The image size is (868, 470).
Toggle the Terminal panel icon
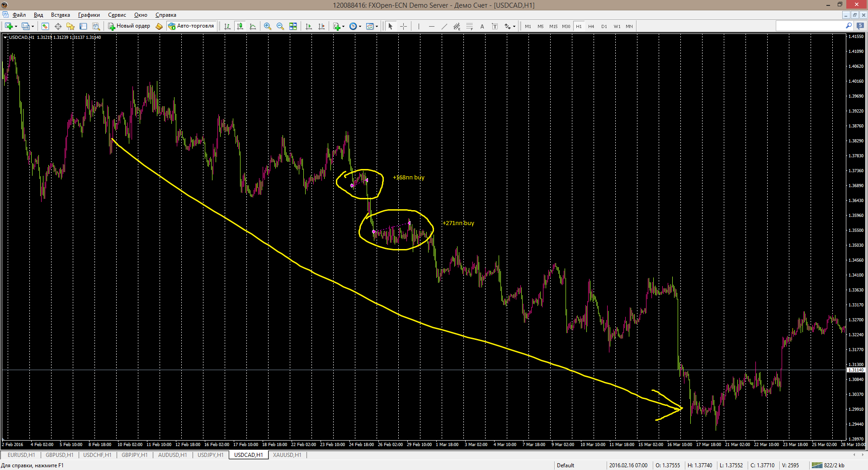(83, 26)
